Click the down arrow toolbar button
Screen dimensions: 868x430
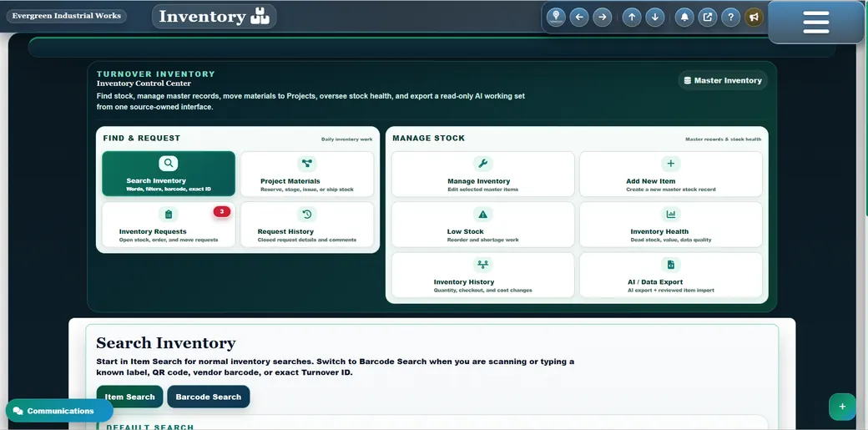[655, 17]
